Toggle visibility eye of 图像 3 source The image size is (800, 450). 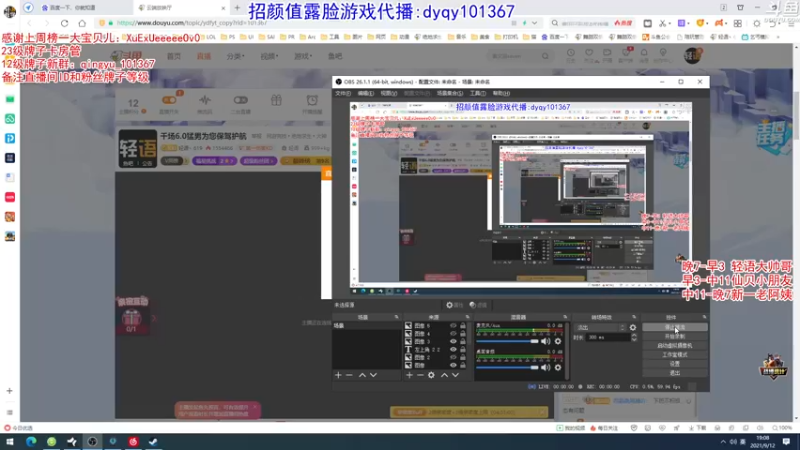pos(453,341)
